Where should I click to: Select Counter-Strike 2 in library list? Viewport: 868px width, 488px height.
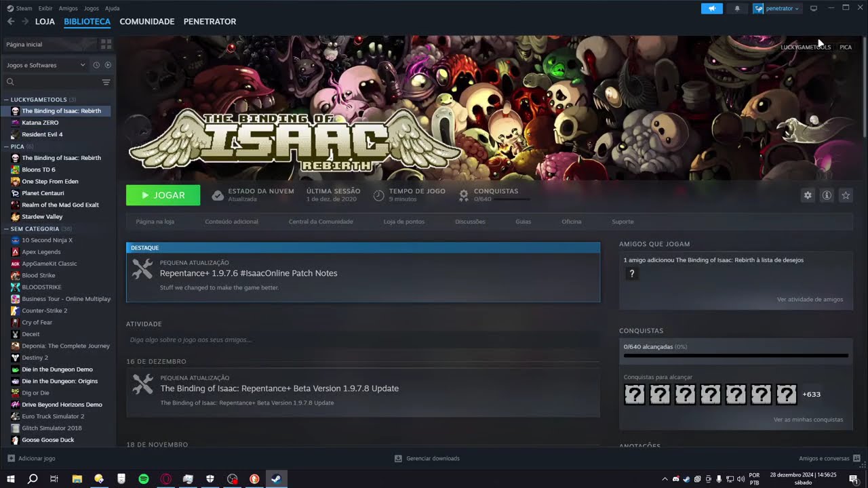click(45, 310)
